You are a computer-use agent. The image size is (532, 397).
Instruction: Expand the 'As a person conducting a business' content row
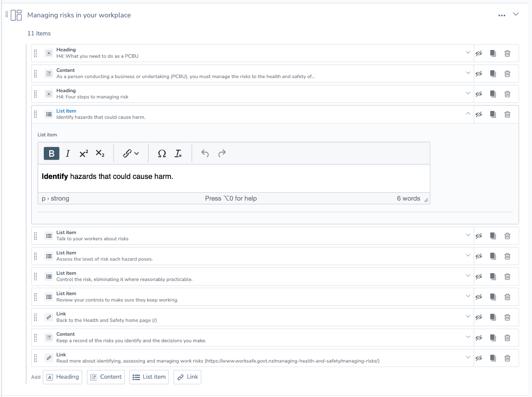pos(468,73)
